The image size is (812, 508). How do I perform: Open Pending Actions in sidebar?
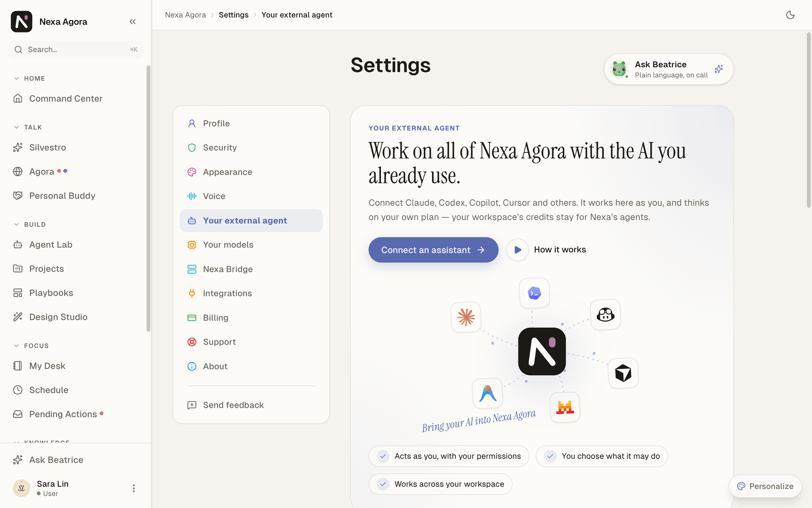pyautogui.click(x=76, y=414)
